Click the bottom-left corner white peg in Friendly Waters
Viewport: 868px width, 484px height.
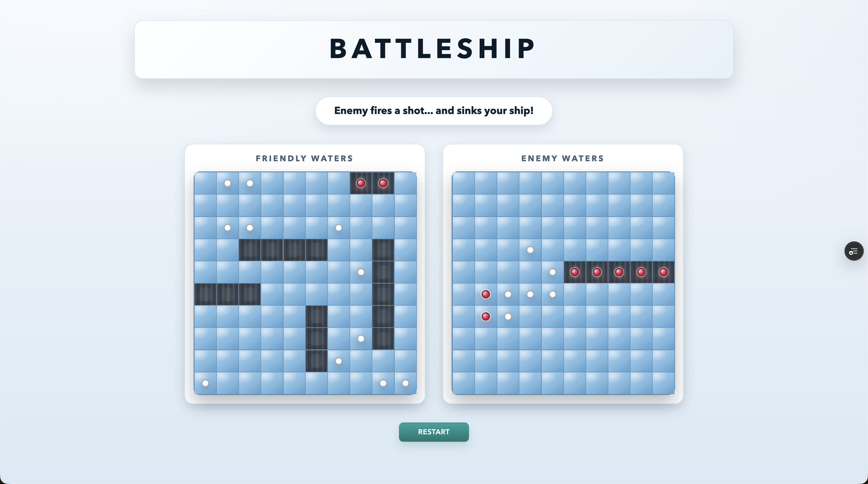(205, 383)
